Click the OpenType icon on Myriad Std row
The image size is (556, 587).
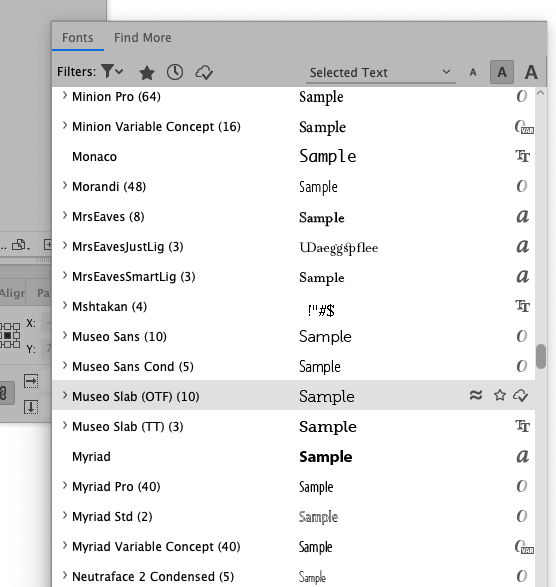tap(522, 516)
